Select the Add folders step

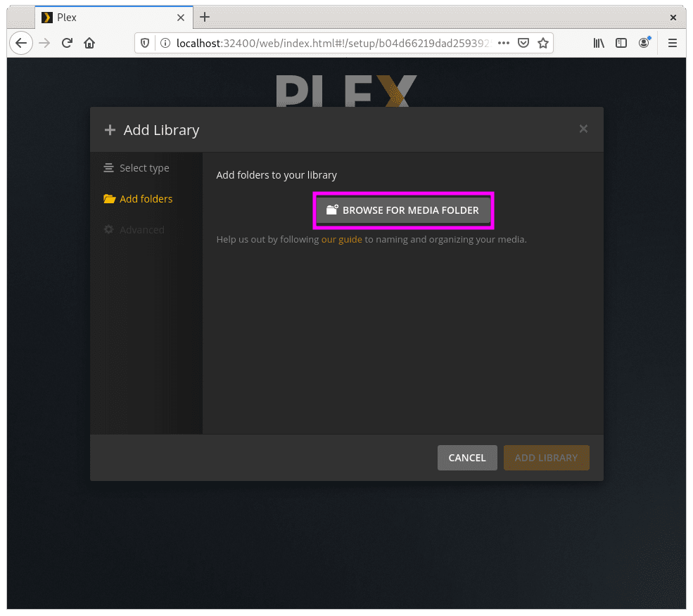(x=146, y=199)
